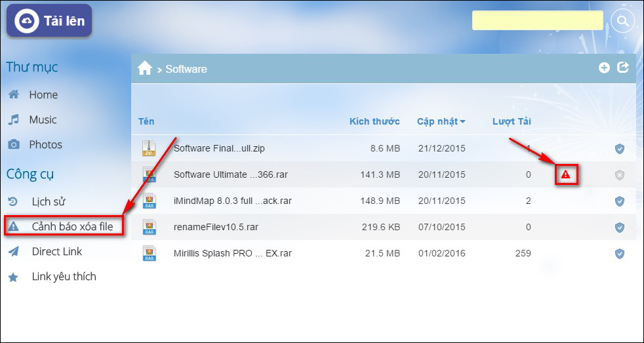This screenshot has width=644, height=343.
Task: Toggle grey shield on Software Ultimate row
Action: point(619,175)
